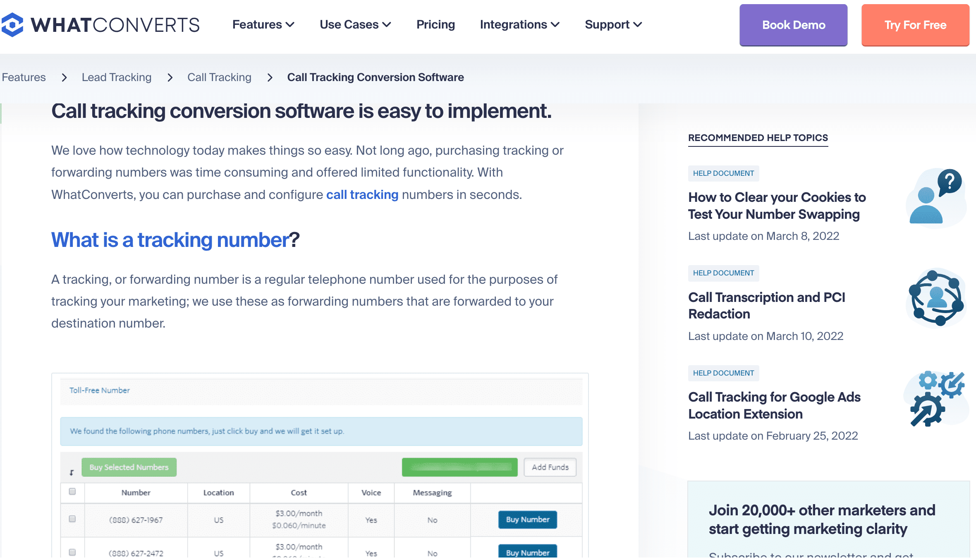Screen dimensions: 976x560
Task: Open the Features dropdown menu
Action: [263, 24]
